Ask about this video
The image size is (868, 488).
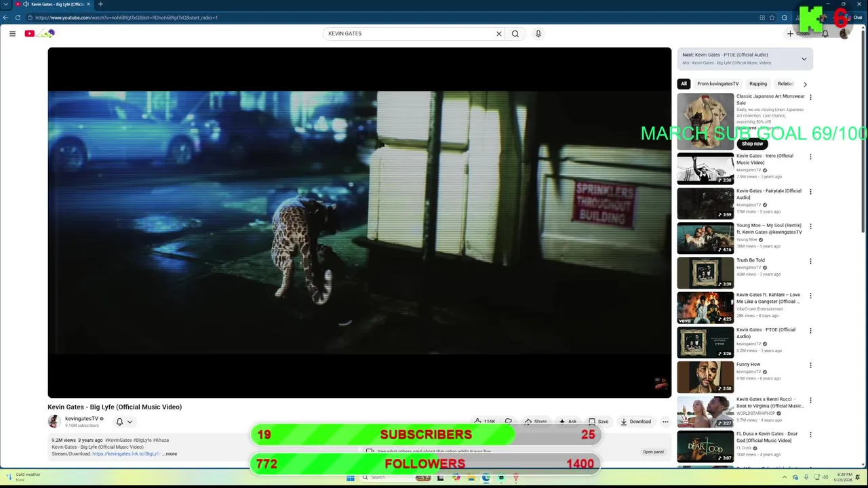point(568,422)
